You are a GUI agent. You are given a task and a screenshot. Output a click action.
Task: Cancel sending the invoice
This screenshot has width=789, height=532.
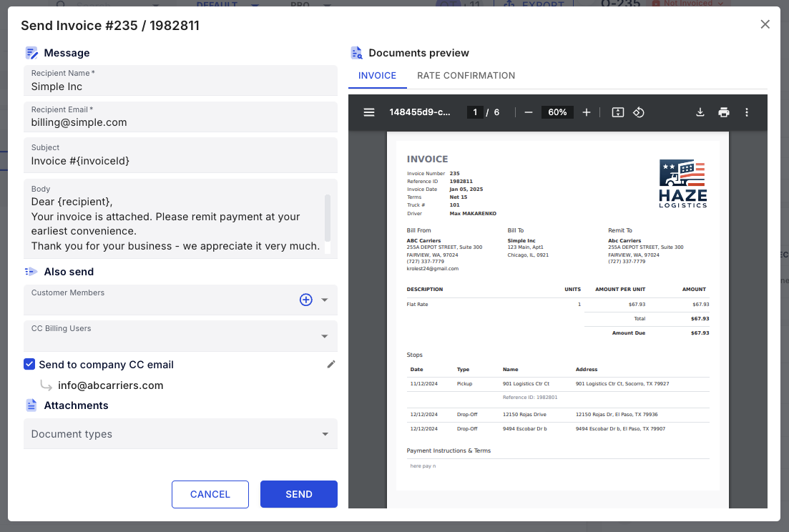(x=210, y=494)
